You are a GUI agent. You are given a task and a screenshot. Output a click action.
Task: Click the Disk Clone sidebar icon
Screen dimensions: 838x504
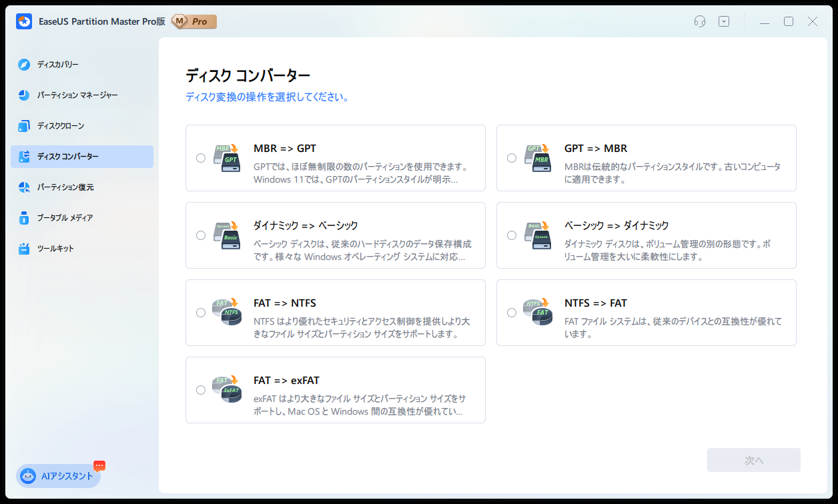pyautogui.click(x=25, y=126)
